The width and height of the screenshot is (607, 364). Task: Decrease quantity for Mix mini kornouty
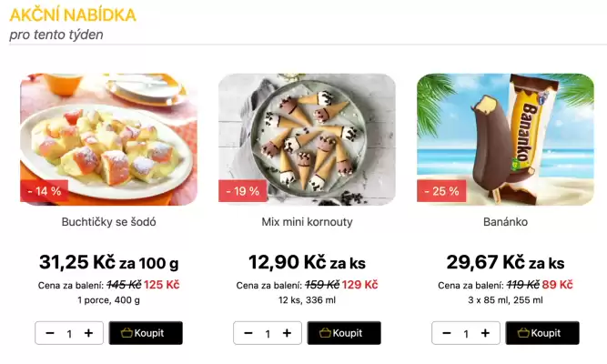[248, 333]
